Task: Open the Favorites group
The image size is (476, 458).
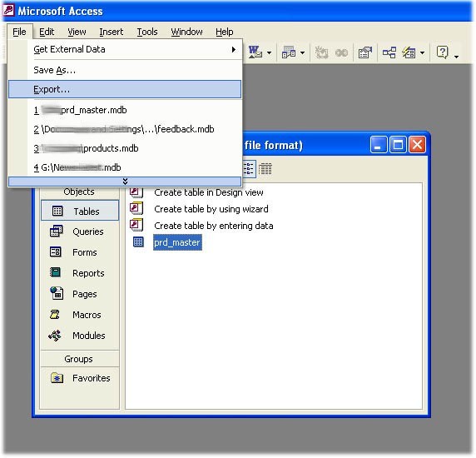Action: pos(80,378)
